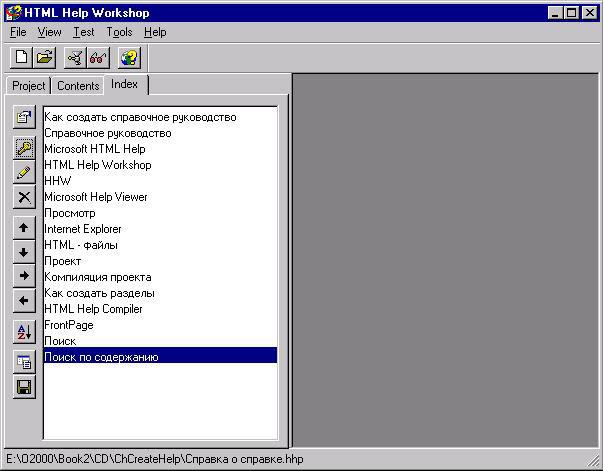Select the 'Проект' keyword
Screen dimensions: 603x471
pyautogui.click(x=160, y=261)
